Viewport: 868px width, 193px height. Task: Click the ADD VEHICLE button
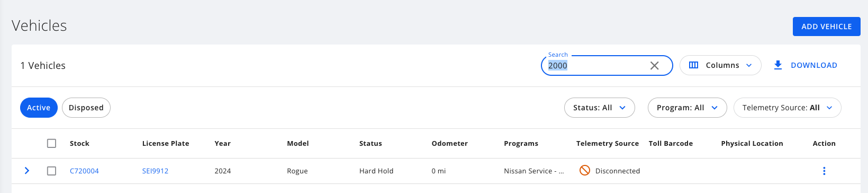(826, 27)
